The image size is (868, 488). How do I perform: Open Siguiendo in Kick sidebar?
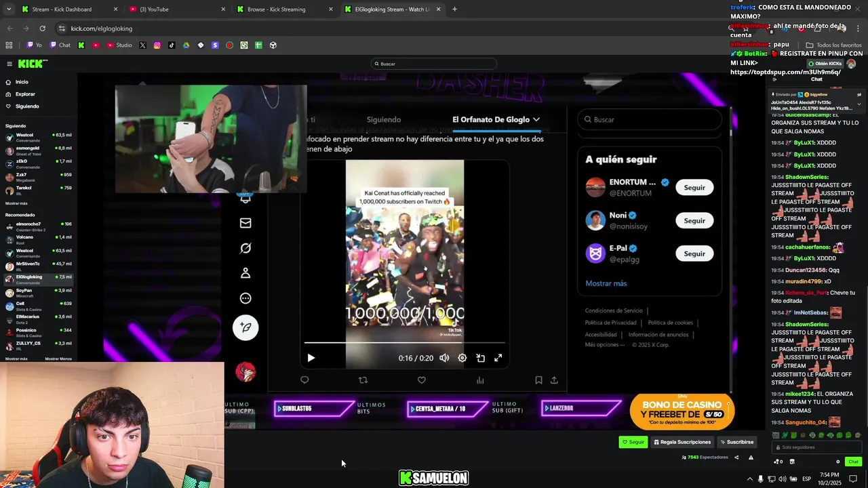pyautogui.click(x=27, y=106)
